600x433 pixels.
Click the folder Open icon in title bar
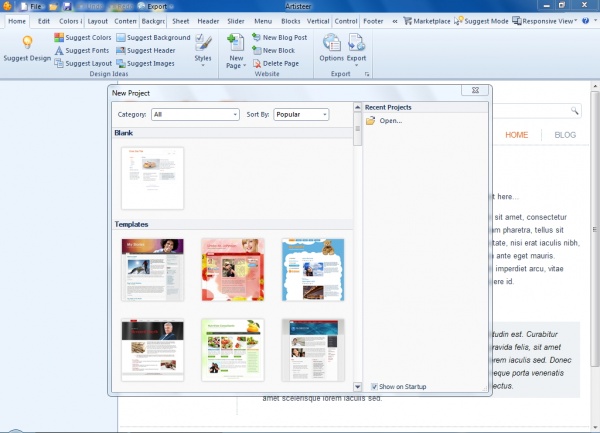click(x=54, y=6)
